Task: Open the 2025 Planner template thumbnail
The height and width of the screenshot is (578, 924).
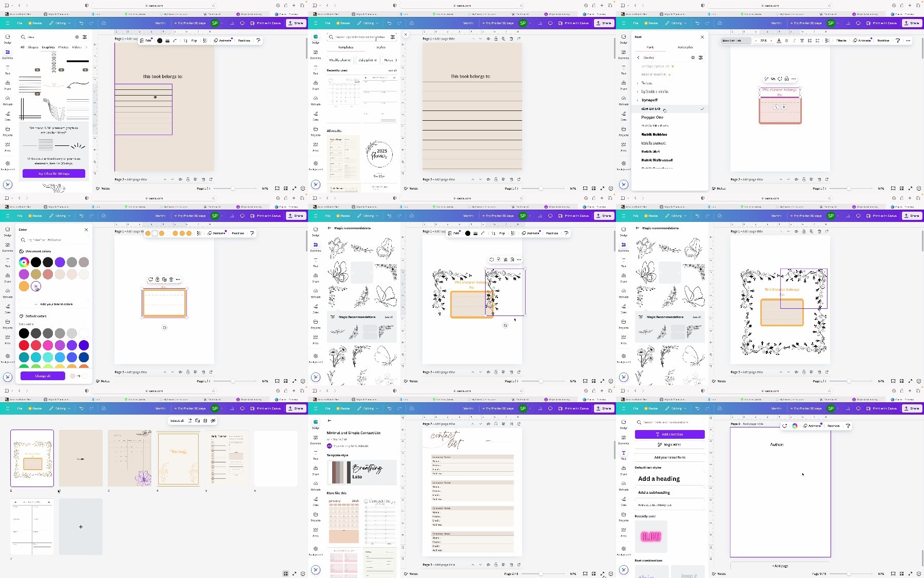Action: tap(380, 158)
